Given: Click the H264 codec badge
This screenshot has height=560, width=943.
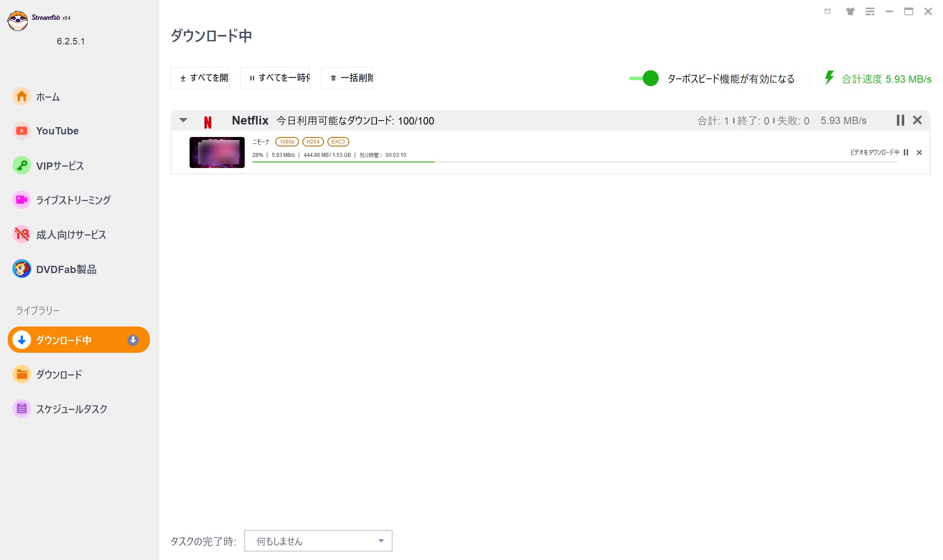Looking at the screenshot, I should 313,142.
